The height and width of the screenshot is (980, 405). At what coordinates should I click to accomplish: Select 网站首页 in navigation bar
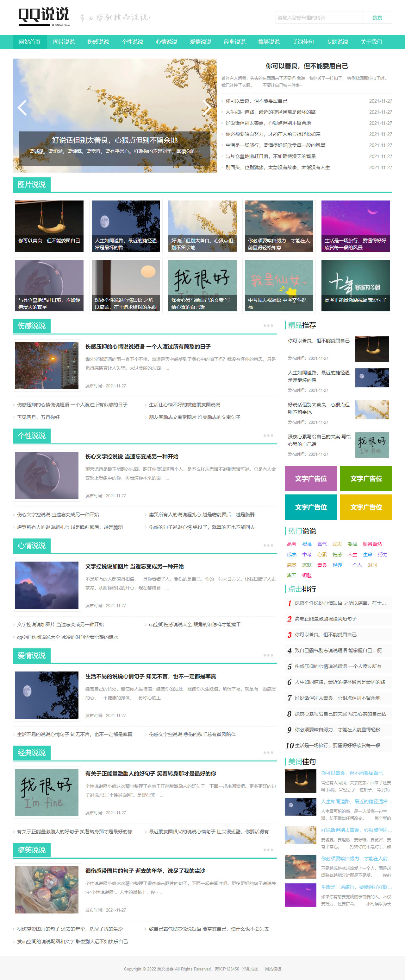click(30, 42)
